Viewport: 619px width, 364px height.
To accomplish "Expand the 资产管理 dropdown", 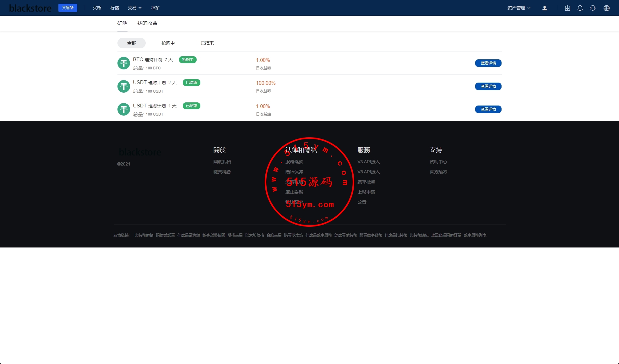I will (x=519, y=8).
